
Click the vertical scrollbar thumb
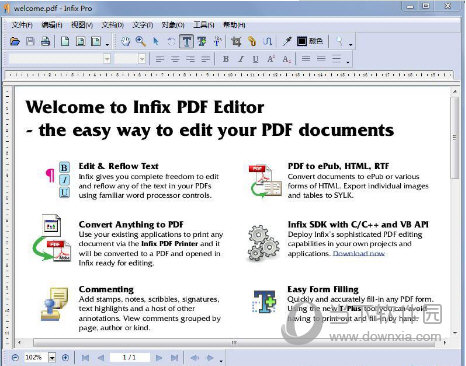(x=455, y=137)
